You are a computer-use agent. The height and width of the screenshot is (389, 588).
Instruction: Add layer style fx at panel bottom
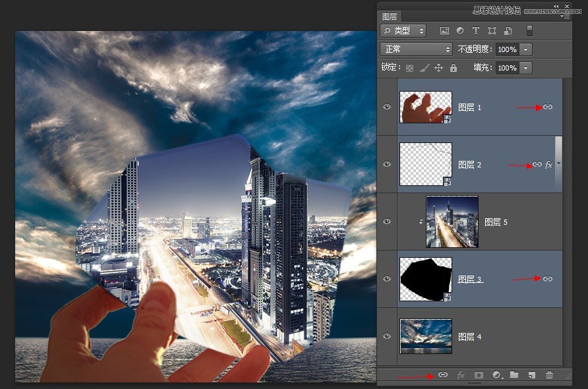(x=461, y=374)
